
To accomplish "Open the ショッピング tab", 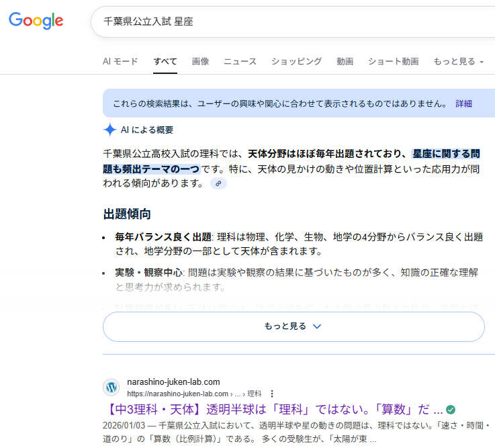I will pyautogui.click(x=296, y=61).
